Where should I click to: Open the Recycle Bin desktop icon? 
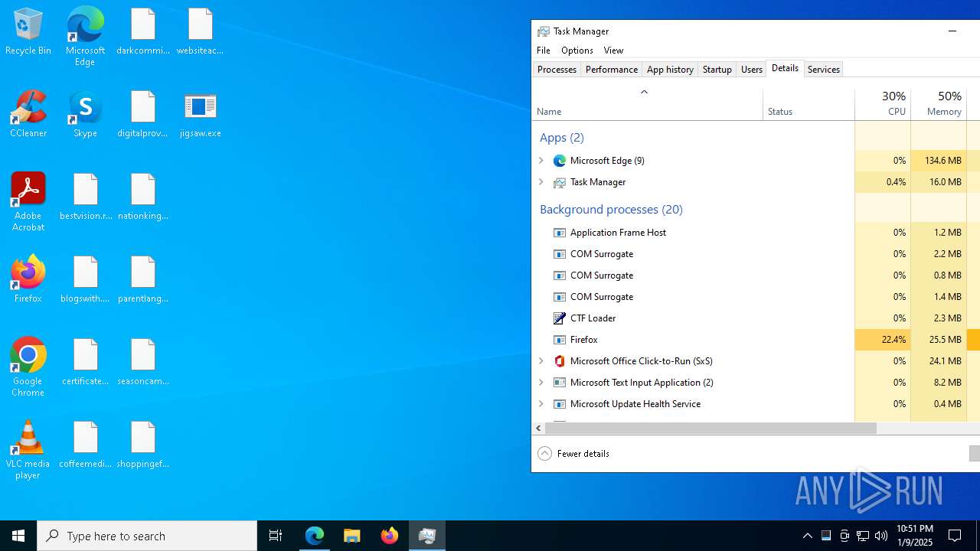click(28, 32)
